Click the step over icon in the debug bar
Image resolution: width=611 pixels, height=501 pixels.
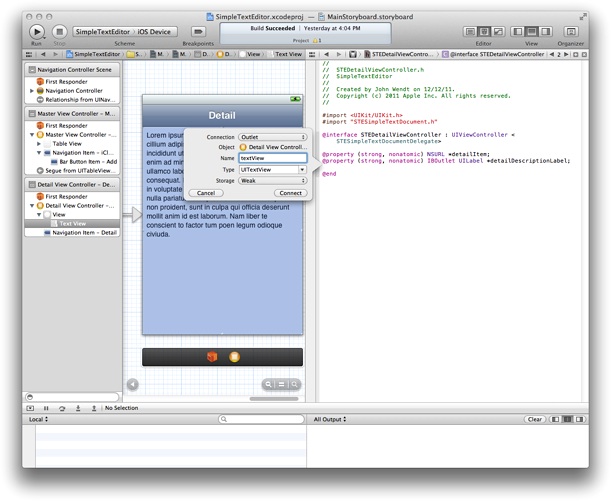point(61,408)
